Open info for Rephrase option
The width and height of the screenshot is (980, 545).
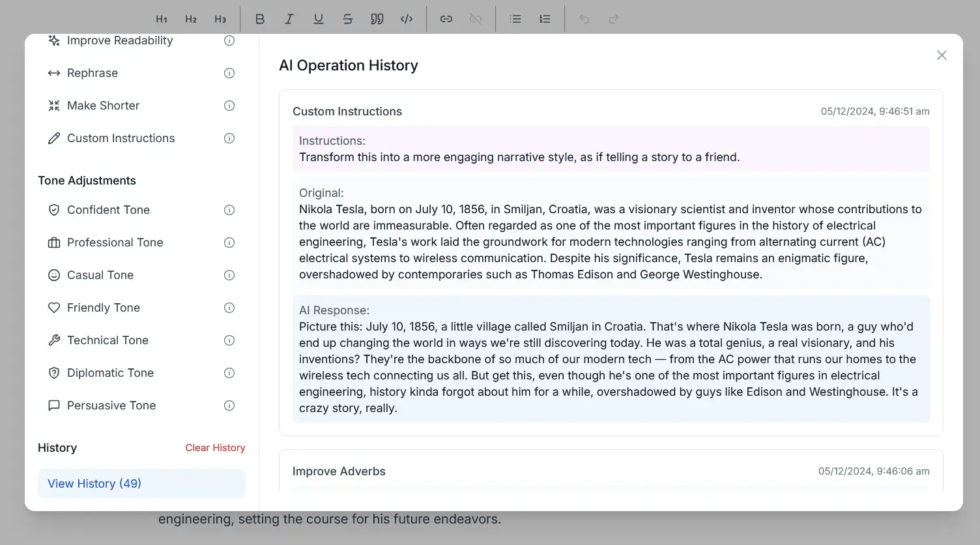(229, 73)
